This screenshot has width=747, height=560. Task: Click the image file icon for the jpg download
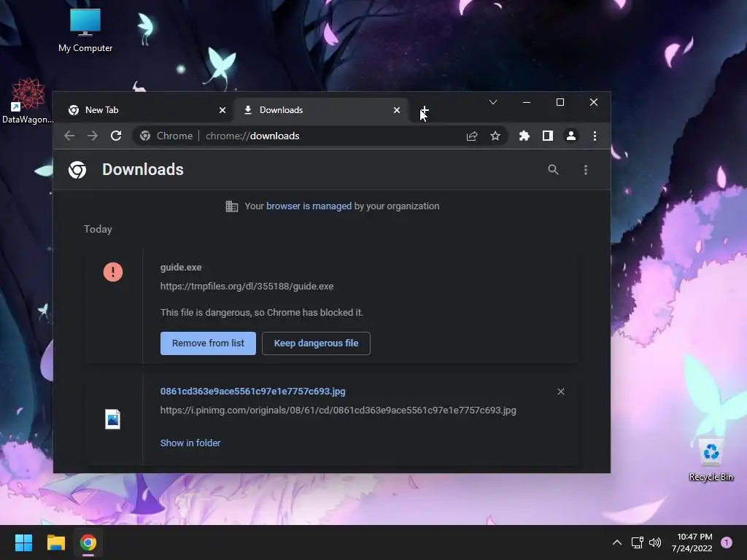tap(113, 419)
